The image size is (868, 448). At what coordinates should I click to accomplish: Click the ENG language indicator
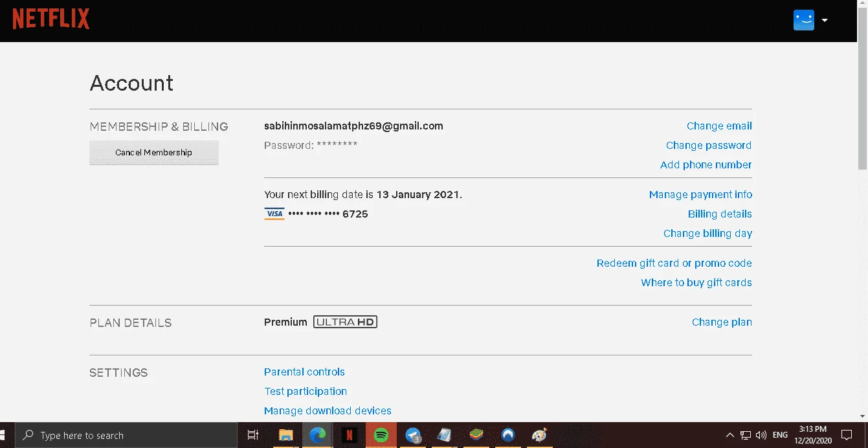(x=780, y=436)
